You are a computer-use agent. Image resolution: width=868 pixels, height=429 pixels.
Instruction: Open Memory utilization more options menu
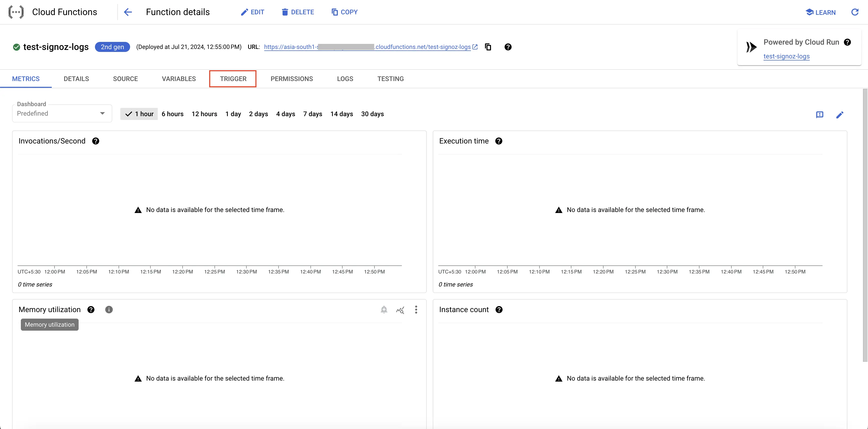(x=416, y=310)
